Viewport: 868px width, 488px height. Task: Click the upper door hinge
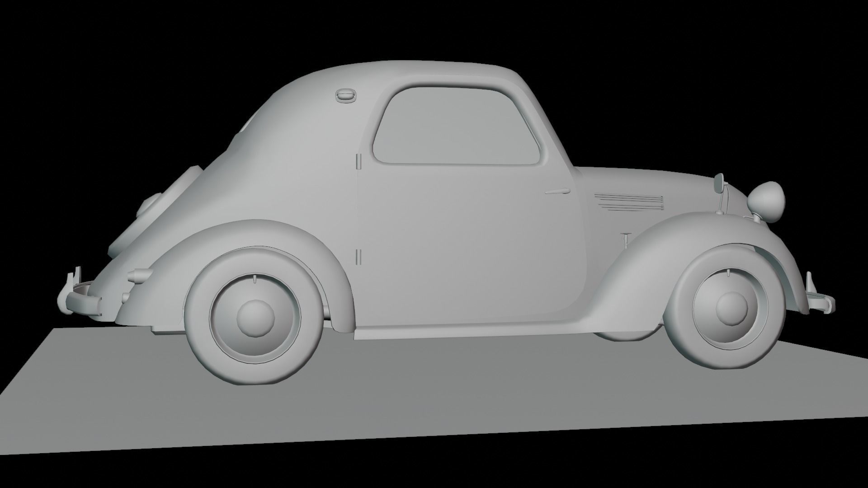358,162
